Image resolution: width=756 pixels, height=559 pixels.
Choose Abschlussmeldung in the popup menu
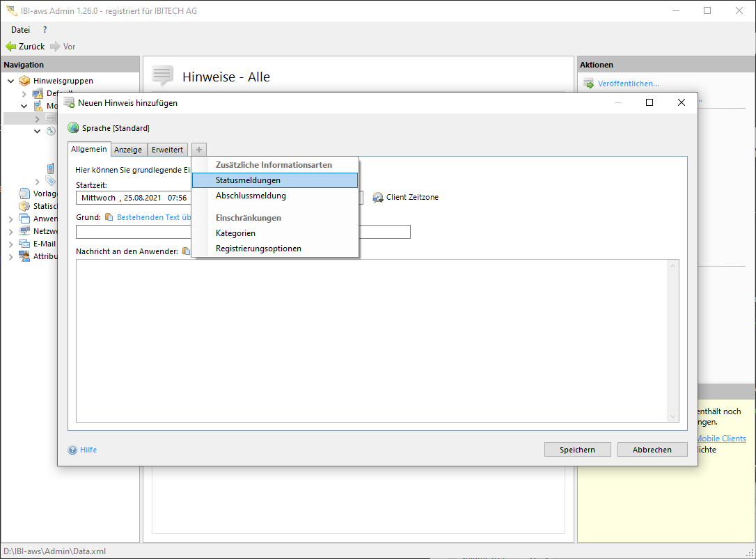(x=251, y=196)
